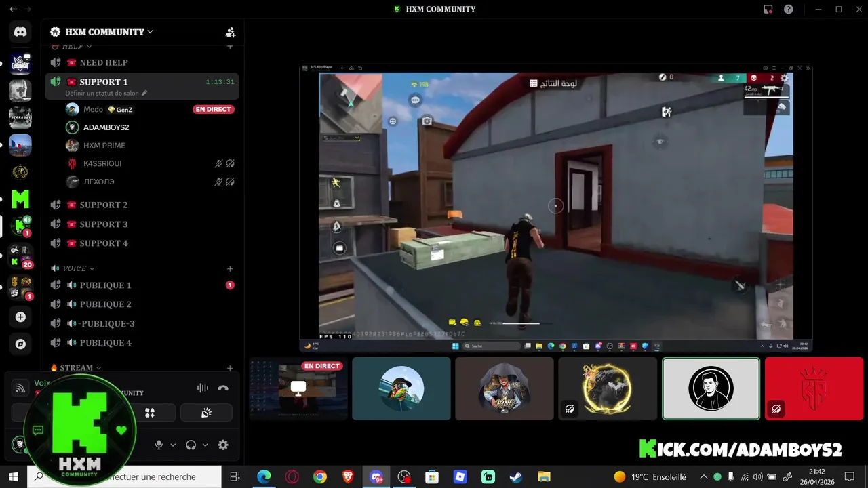Toggle microphone mute in user panel
This screenshot has height=488, width=868.
click(159, 445)
